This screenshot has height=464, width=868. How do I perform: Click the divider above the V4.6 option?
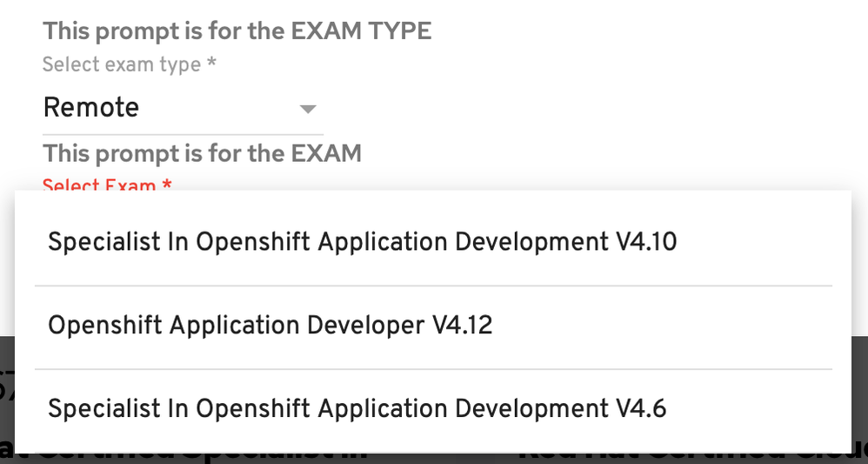click(433, 369)
